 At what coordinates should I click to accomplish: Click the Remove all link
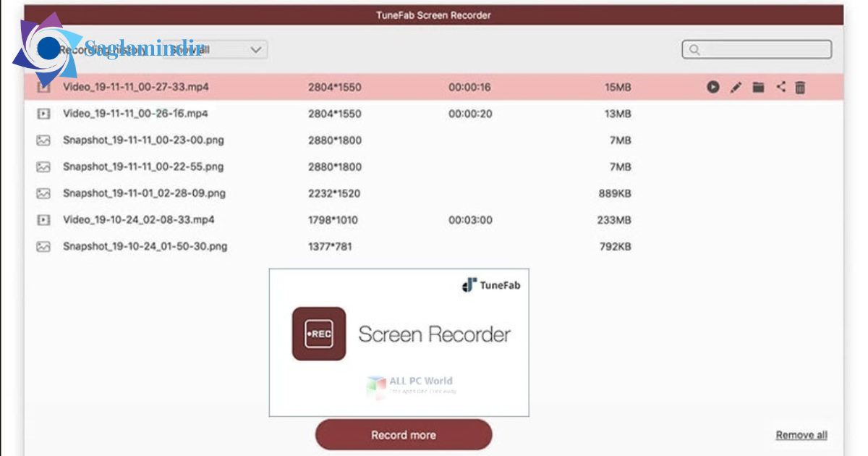801,435
